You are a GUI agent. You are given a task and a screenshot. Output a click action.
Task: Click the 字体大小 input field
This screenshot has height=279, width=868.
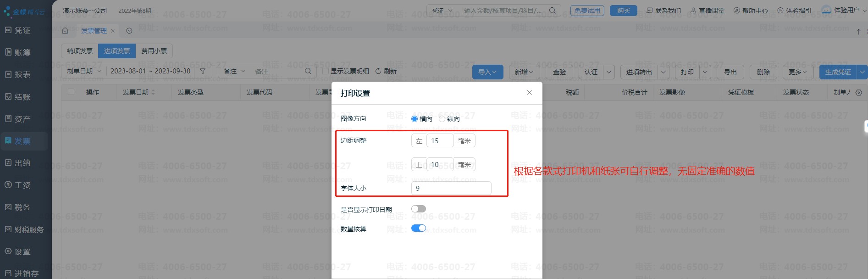451,188
